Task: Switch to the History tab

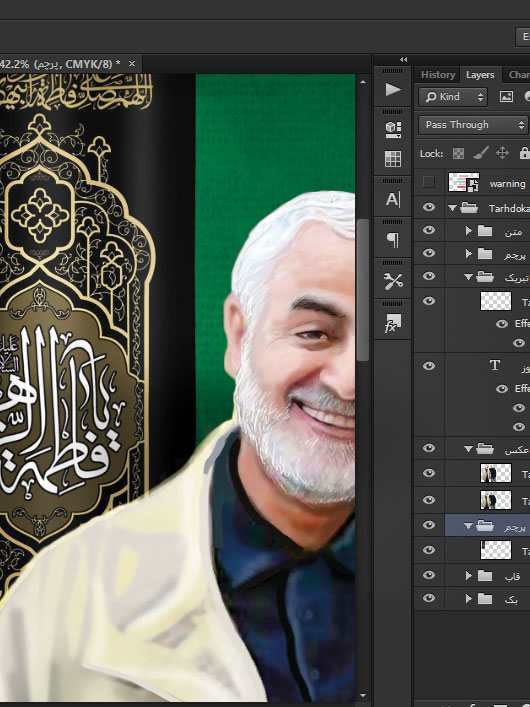Action: 438,75
